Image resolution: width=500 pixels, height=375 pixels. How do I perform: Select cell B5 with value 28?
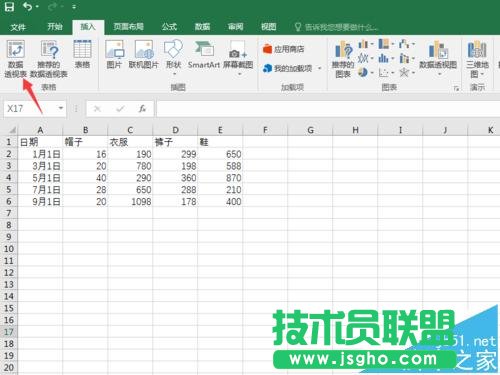tap(85, 190)
